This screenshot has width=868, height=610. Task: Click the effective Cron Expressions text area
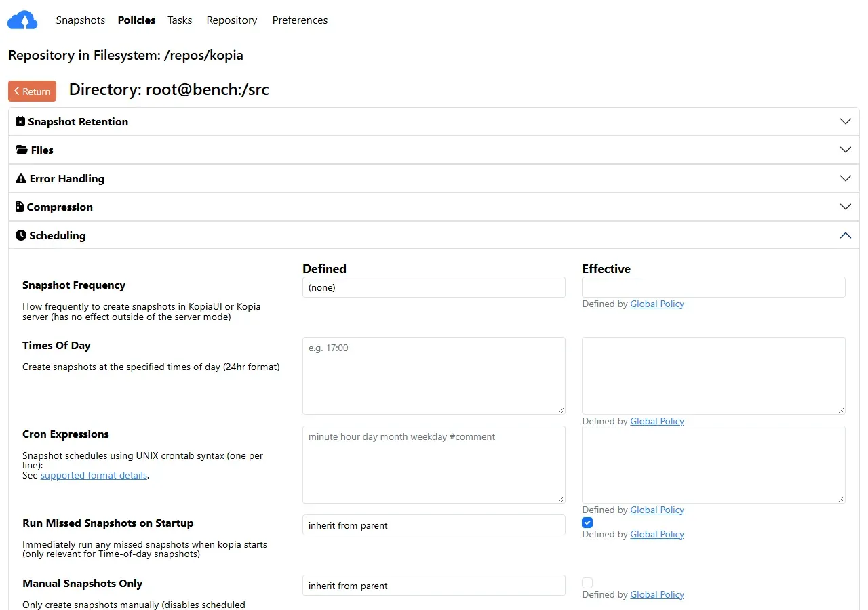point(713,464)
